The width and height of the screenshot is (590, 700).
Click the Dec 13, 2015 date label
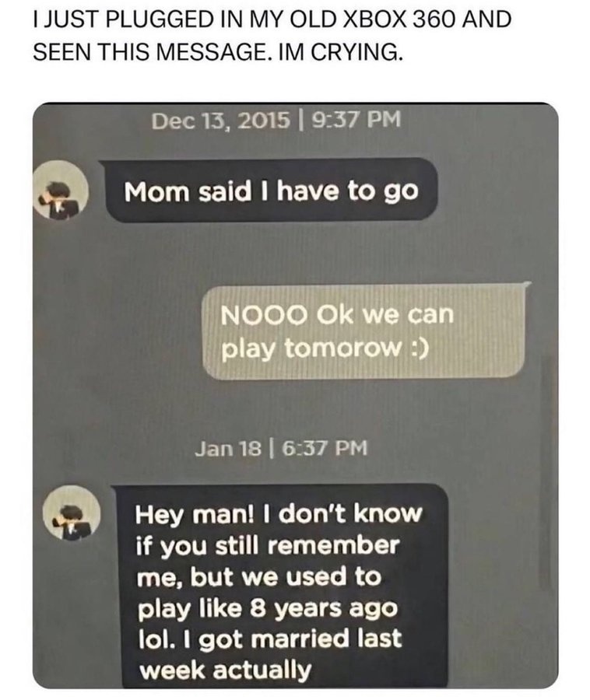coord(220,121)
